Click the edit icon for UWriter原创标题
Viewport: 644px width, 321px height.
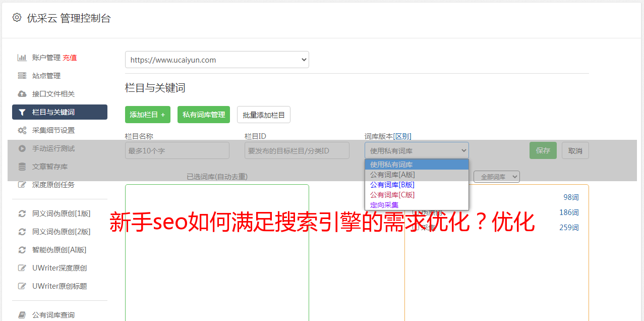[x=22, y=286]
